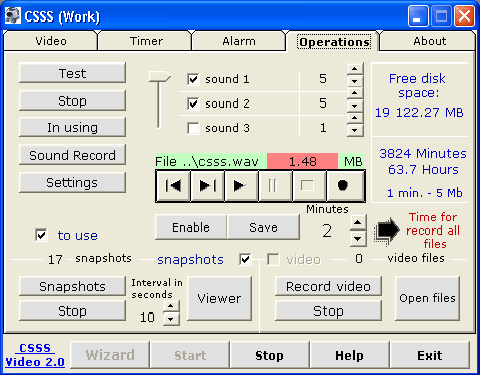
Task: Increase sound 1 value with up arrow
Action: [x=355, y=69]
